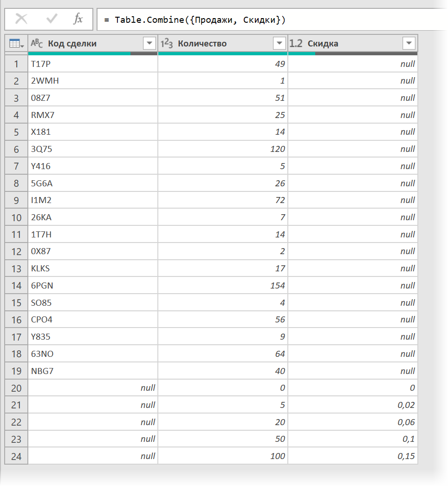Select cell NBG7

[x=93, y=371]
